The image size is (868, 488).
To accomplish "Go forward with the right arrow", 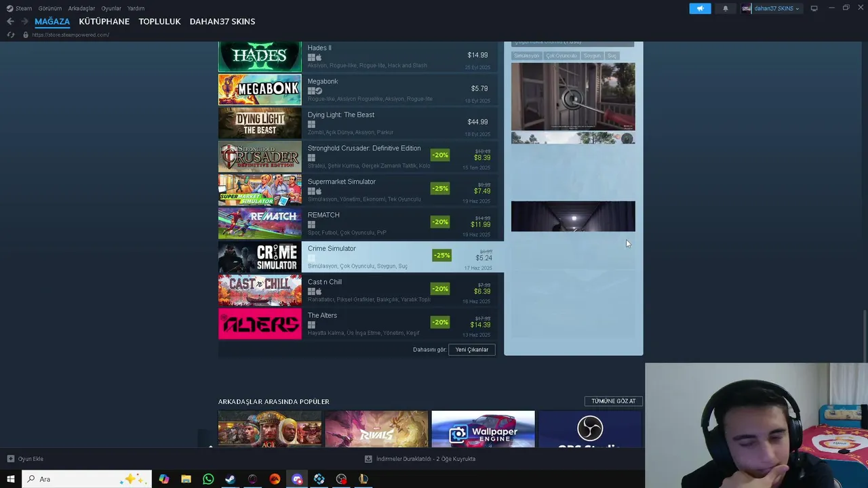I will click(x=24, y=22).
